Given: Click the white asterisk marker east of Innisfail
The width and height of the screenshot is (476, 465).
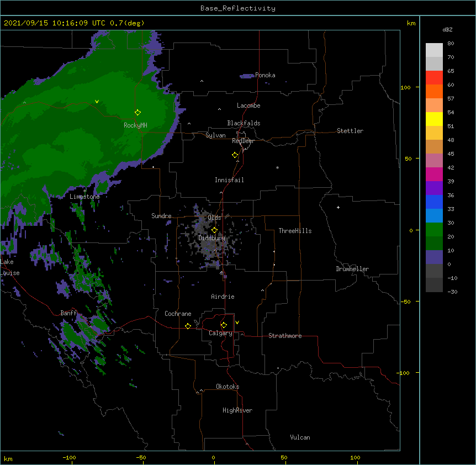Looking at the screenshot, I should 277,167.
